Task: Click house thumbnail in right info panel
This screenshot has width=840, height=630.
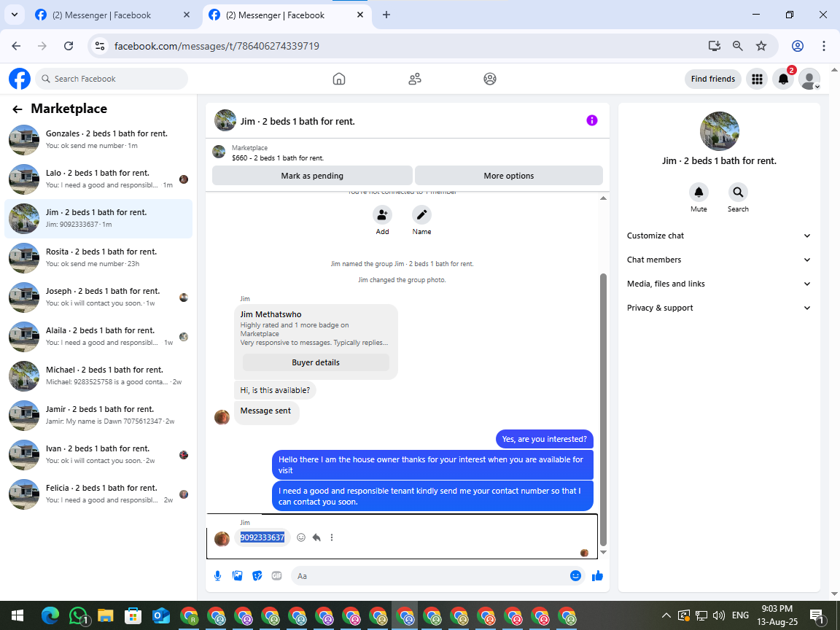Action: pos(719,131)
